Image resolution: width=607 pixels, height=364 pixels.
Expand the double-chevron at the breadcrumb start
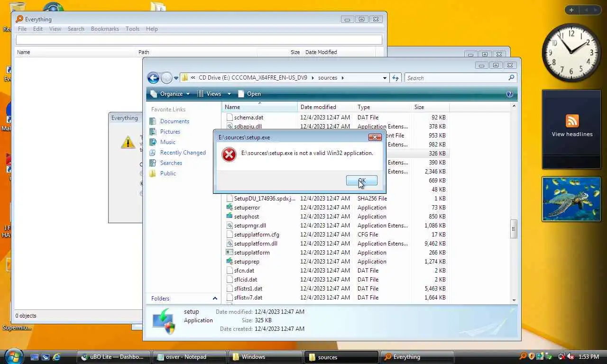pos(193,78)
